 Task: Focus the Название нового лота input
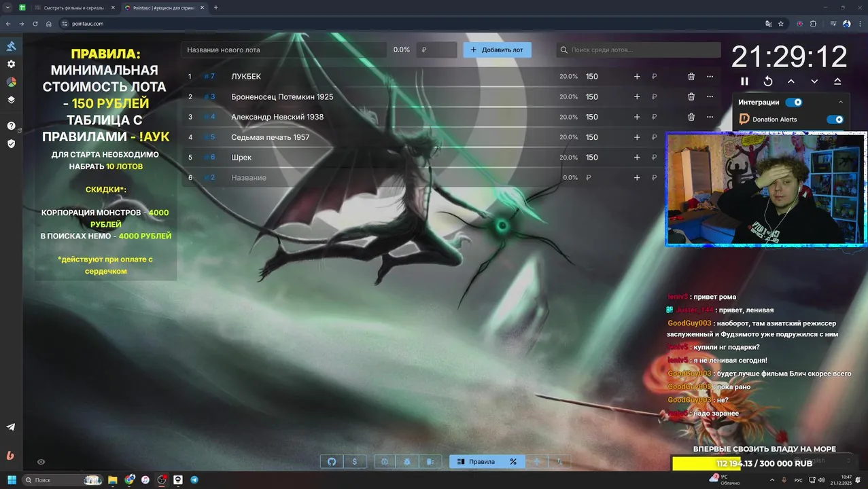[x=284, y=50]
